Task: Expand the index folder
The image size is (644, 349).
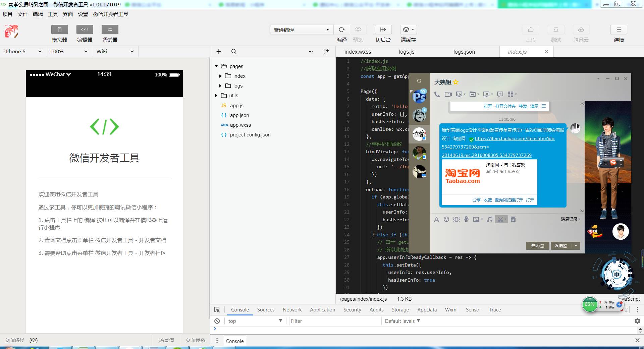Action: [220, 76]
